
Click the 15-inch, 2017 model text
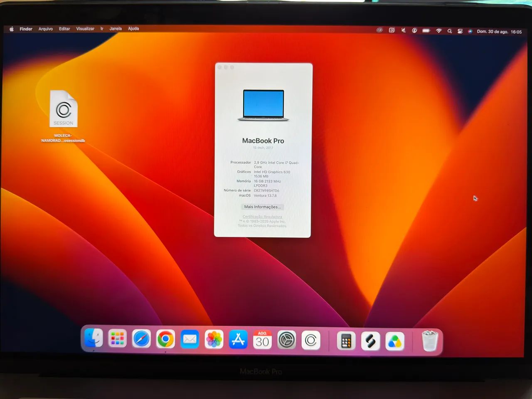(263, 148)
